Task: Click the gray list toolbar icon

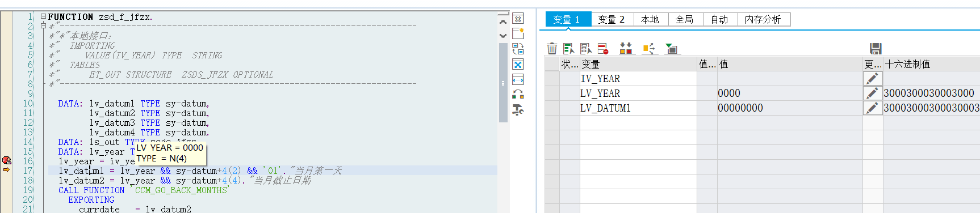Action: [x=586, y=49]
